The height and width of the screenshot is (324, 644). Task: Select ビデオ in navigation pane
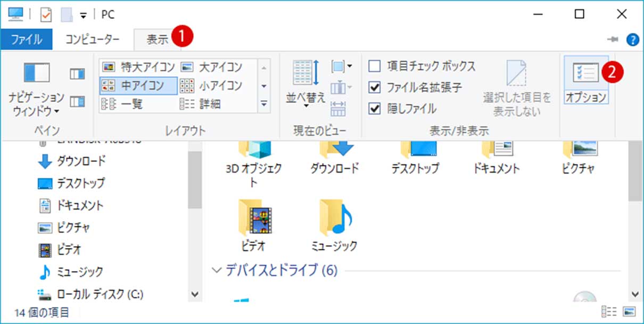[59, 249]
